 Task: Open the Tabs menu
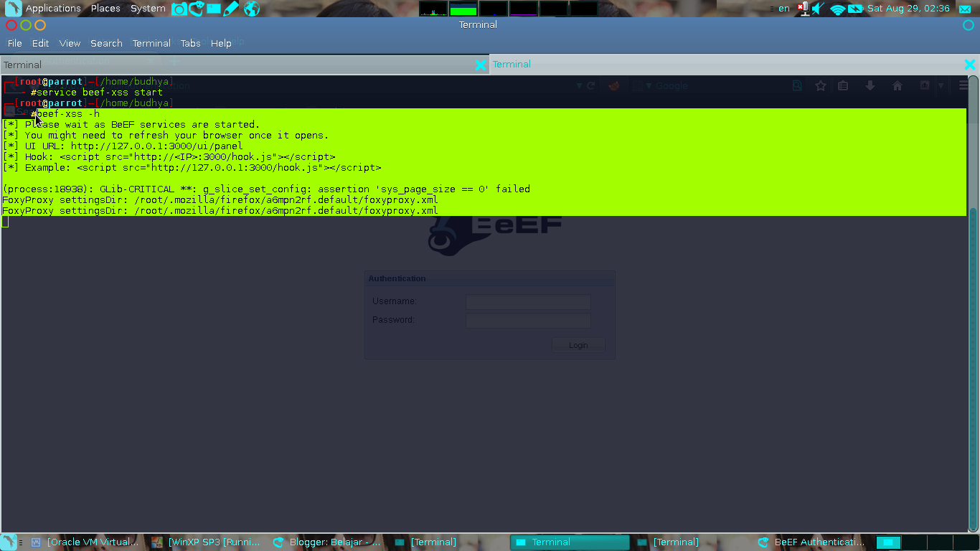click(190, 43)
